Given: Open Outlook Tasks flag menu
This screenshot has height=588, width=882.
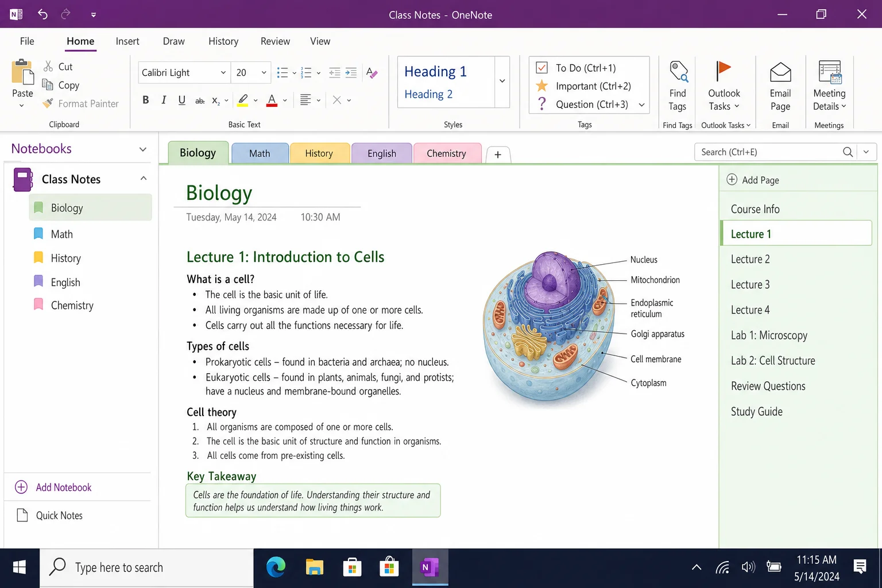Looking at the screenshot, I should (724, 86).
